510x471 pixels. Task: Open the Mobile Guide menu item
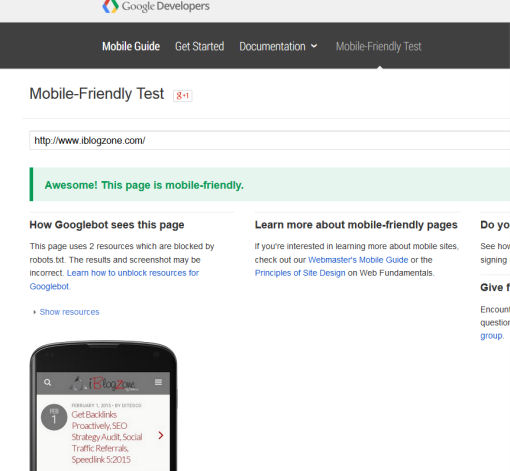[131, 46]
